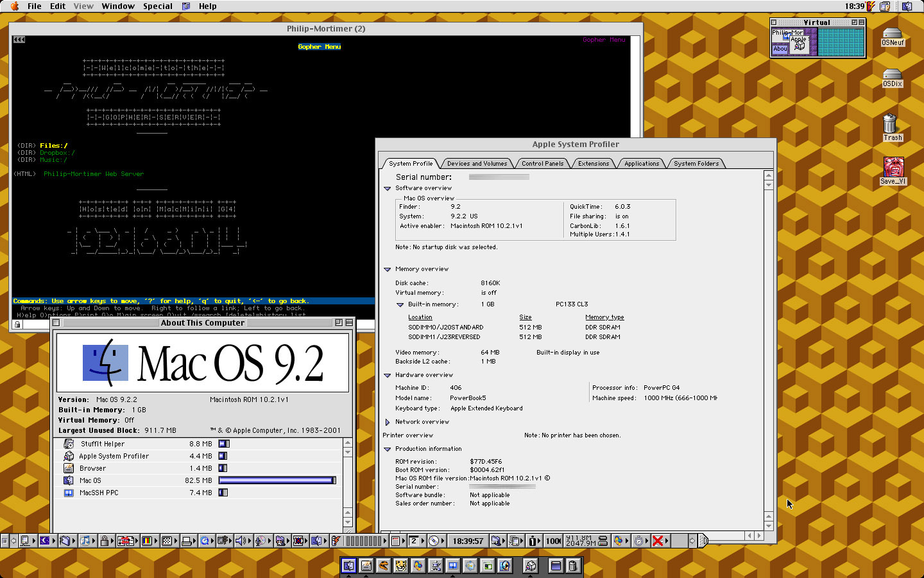The width and height of the screenshot is (924, 578).
Task: Click the rewind arrows in the Gopher terminal
Action: point(19,40)
